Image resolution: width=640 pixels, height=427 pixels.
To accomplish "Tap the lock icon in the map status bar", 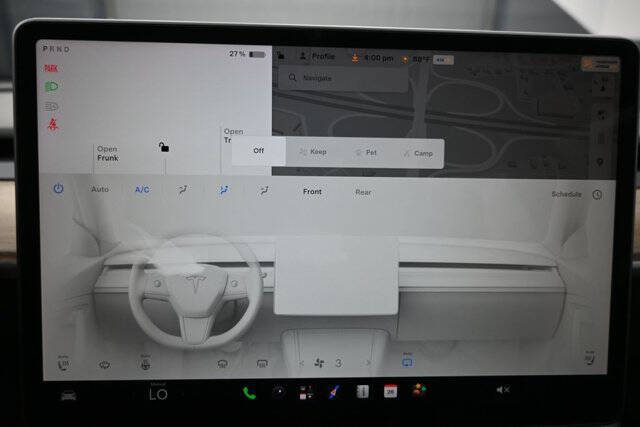I will 281,56.
